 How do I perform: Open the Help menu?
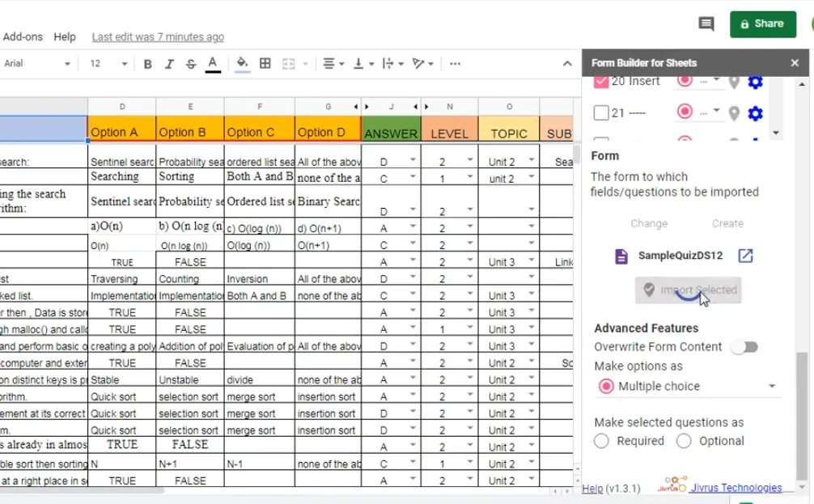65,36
